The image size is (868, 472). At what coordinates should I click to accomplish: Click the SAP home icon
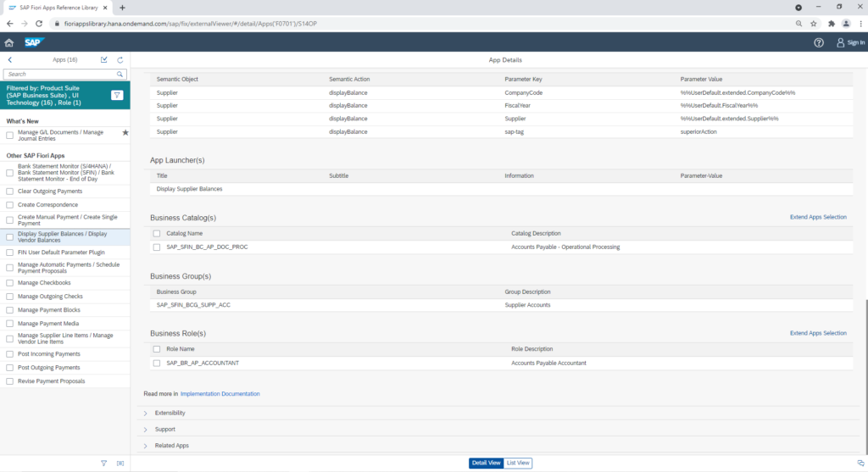point(8,42)
